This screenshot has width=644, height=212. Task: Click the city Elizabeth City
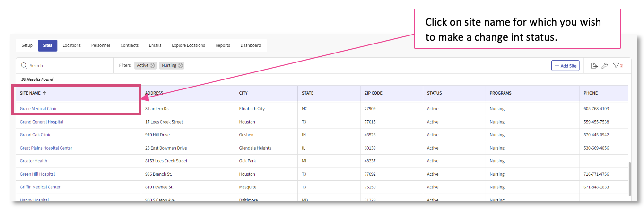click(x=252, y=109)
